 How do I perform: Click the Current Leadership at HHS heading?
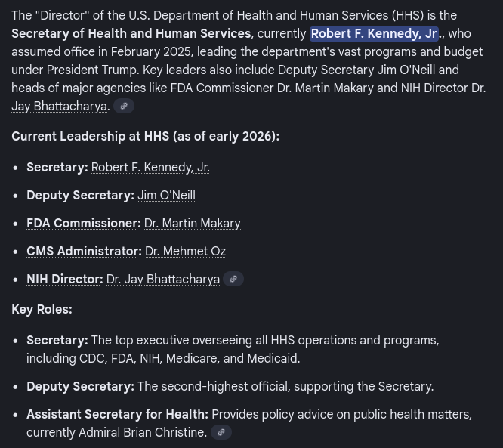[145, 137]
